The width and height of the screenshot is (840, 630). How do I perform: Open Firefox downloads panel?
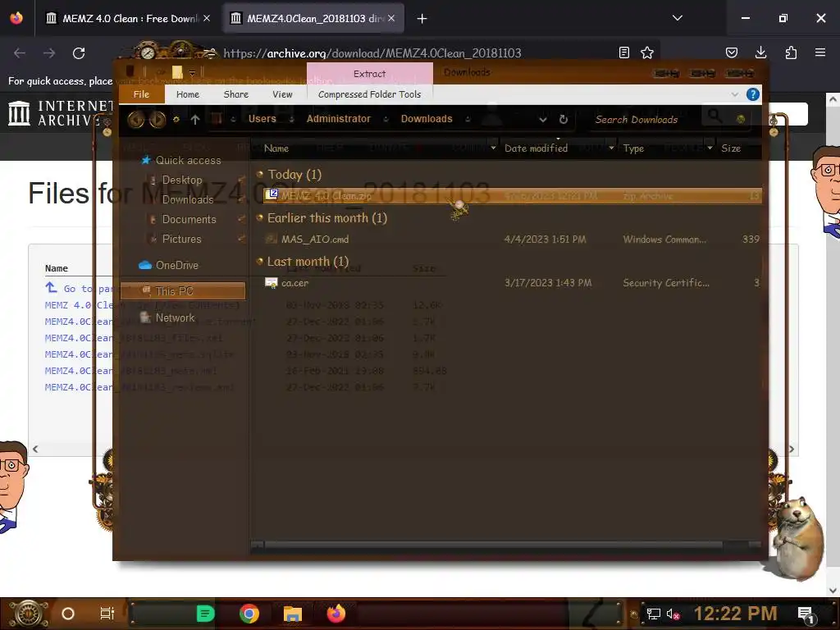click(x=760, y=52)
